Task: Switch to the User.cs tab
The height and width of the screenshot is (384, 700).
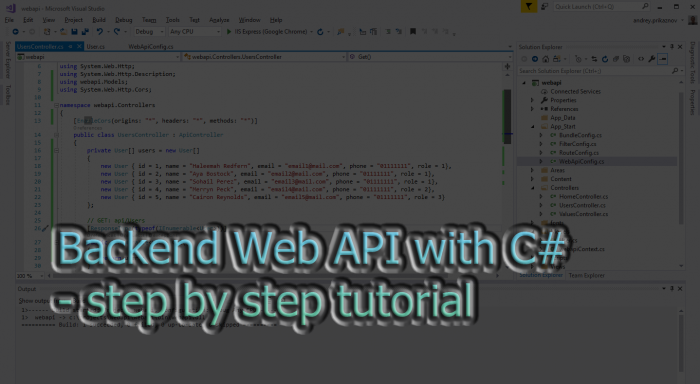Action: point(95,46)
